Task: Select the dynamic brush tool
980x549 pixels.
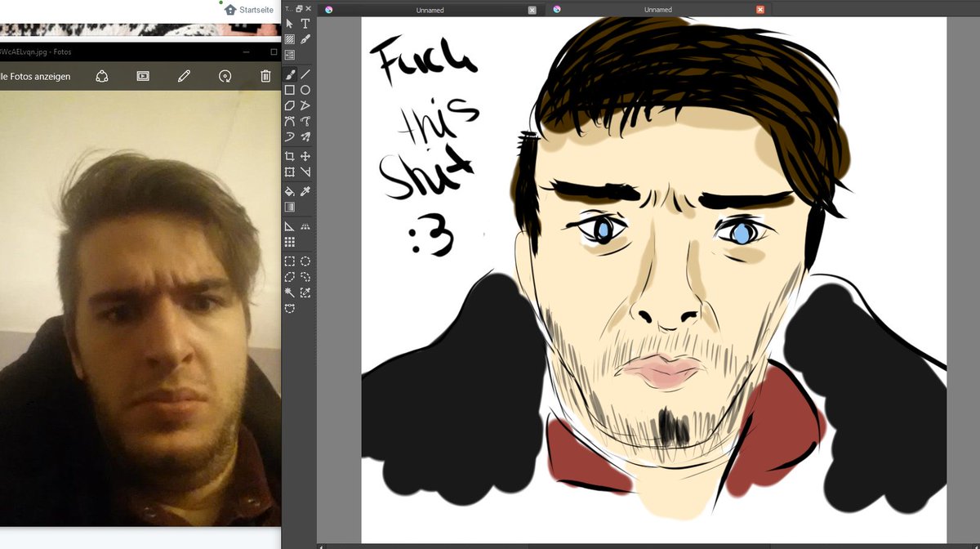Action: click(x=289, y=136)
